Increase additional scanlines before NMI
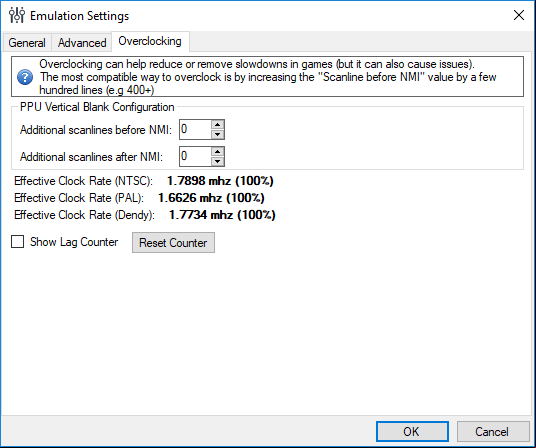 pos(217,125)
